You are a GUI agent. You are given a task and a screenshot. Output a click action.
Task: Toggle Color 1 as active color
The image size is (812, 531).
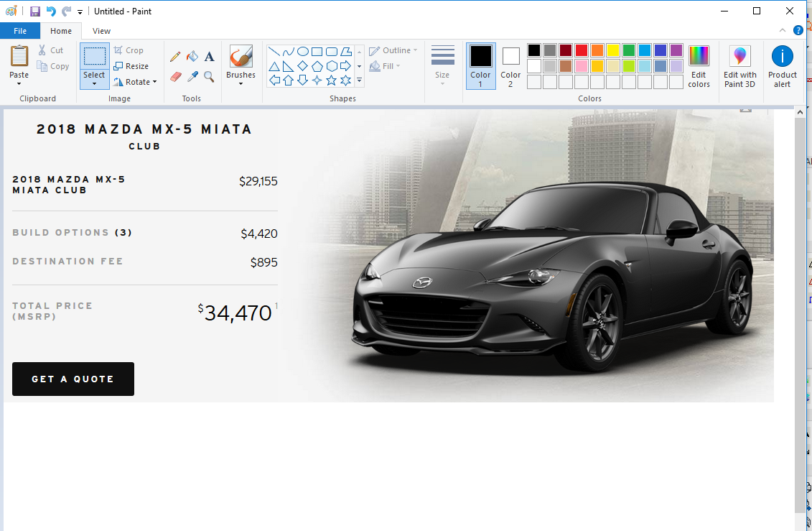click(x=480, y=65)
